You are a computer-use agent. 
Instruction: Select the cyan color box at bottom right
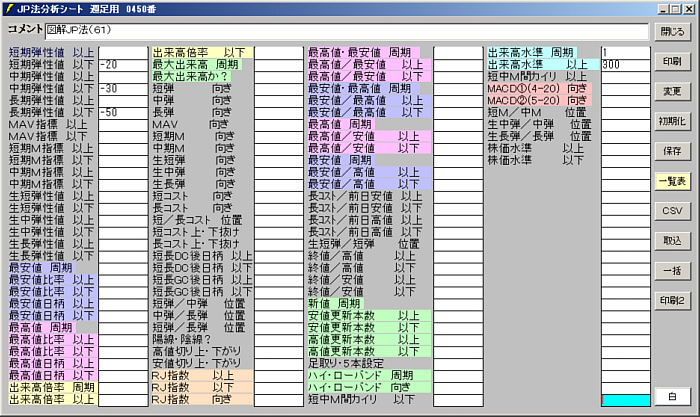click(x=624, y=400)
